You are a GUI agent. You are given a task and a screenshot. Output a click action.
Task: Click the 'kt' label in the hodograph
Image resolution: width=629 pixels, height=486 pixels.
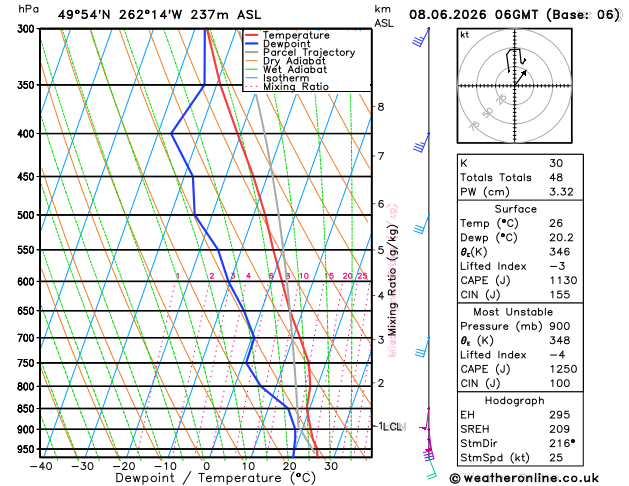click(x=465, y=35)
